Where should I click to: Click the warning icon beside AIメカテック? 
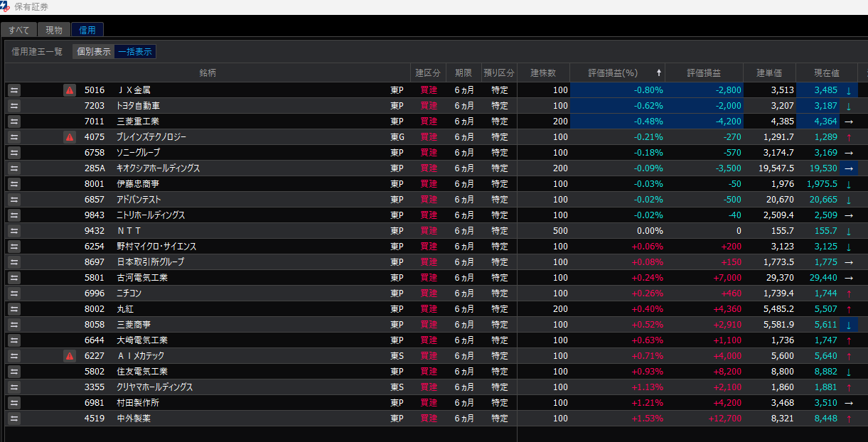[x=69, y=356]
